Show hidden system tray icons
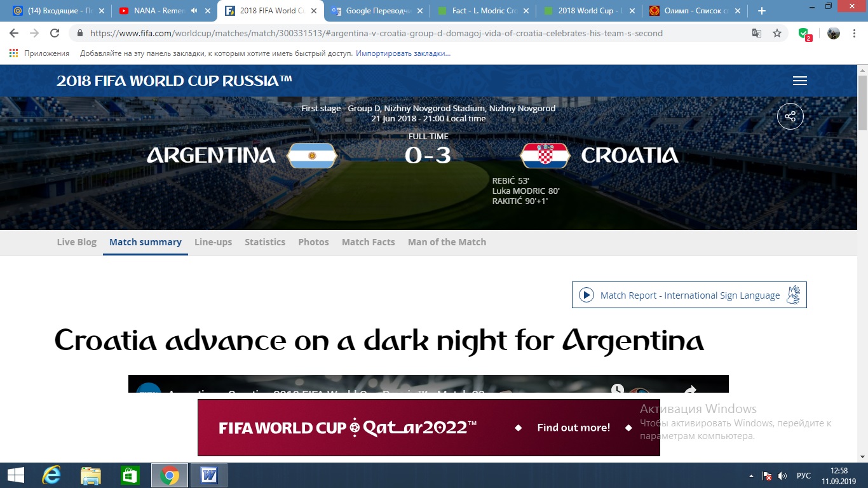The width and height of the screenshot is (868, 488). coord(752,476)
